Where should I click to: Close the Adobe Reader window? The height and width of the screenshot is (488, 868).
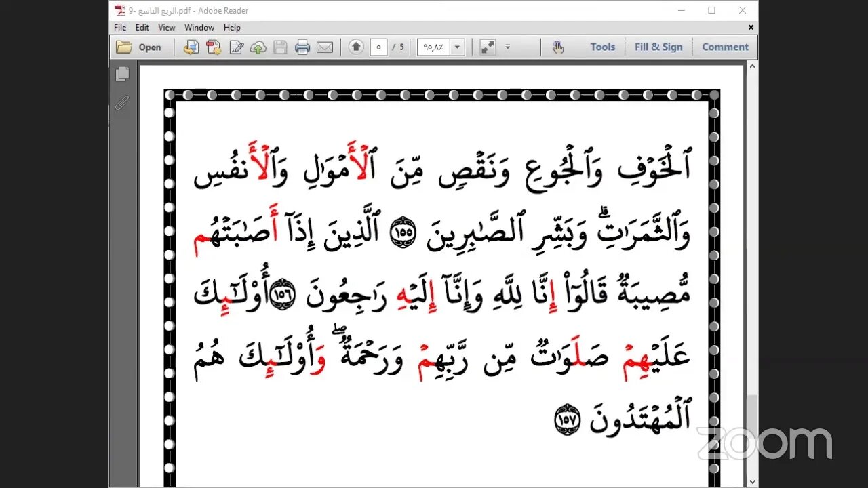pyautogui.click(x=743, y=10)
